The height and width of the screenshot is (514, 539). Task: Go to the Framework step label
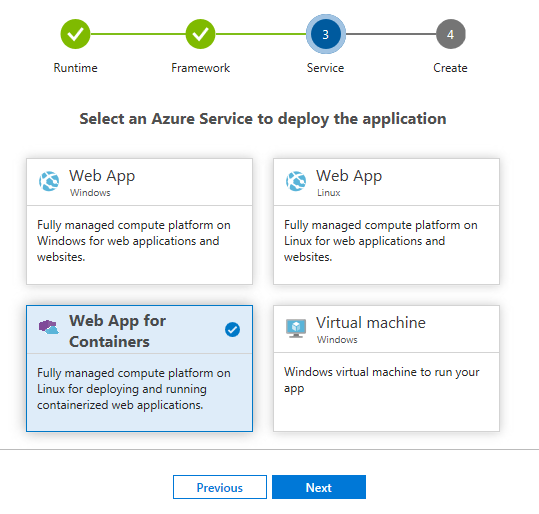coord(200,68)
